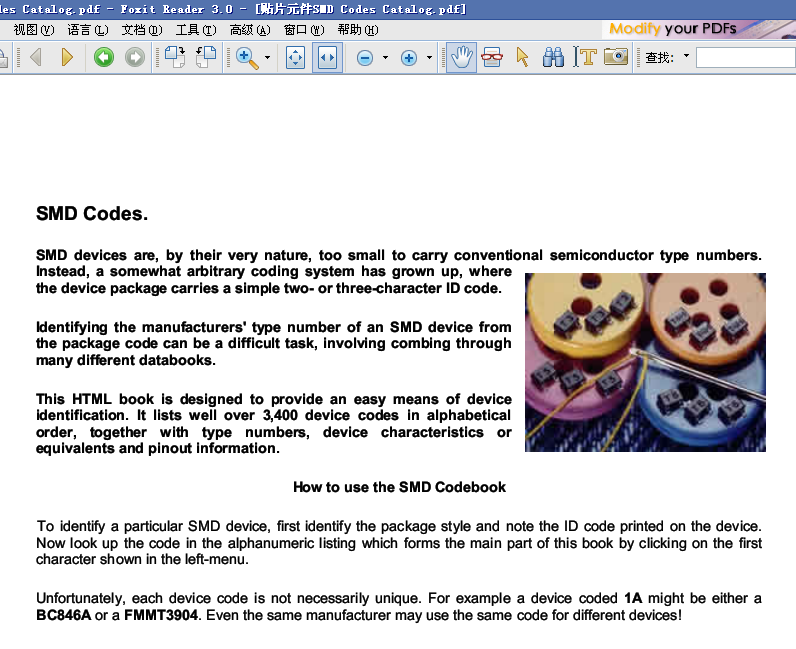796x649 pixels.
Task: Rotate the page right icon
Action: (175, 57)
